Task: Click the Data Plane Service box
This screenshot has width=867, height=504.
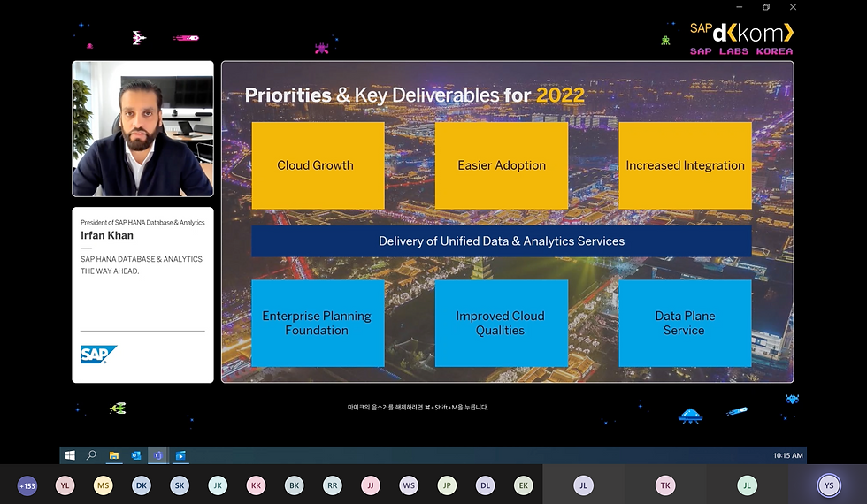Action: (685, 324)
